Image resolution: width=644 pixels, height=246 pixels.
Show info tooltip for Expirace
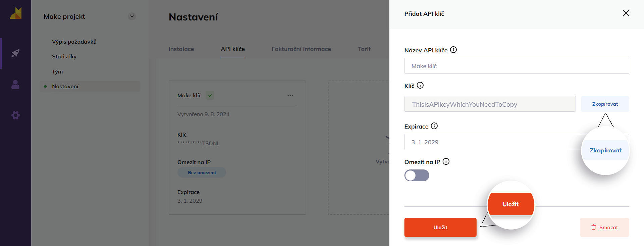[x=434, y=126]
